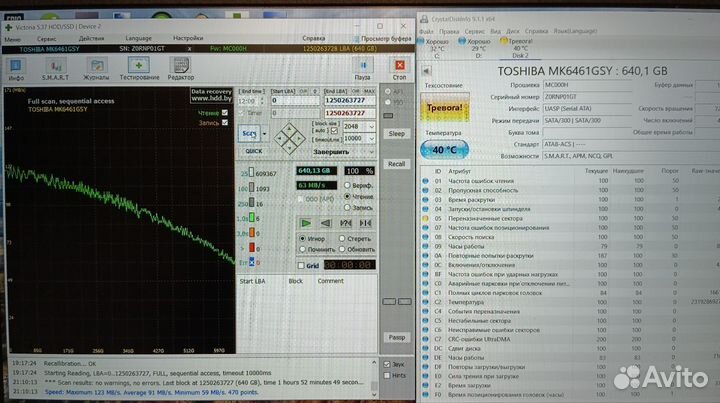This screenshot has width=720, height=403.
Task: Open the block size 2048 dropdown
Action: [371, 127]
